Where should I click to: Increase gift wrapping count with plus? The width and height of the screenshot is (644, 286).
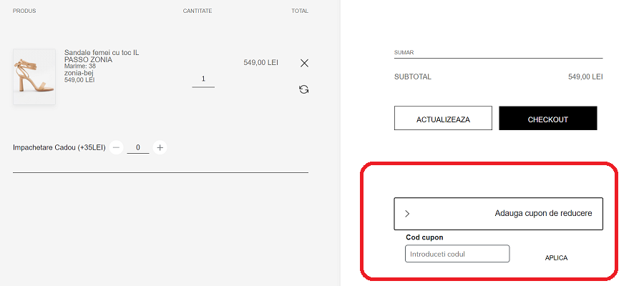pos(160,148)
